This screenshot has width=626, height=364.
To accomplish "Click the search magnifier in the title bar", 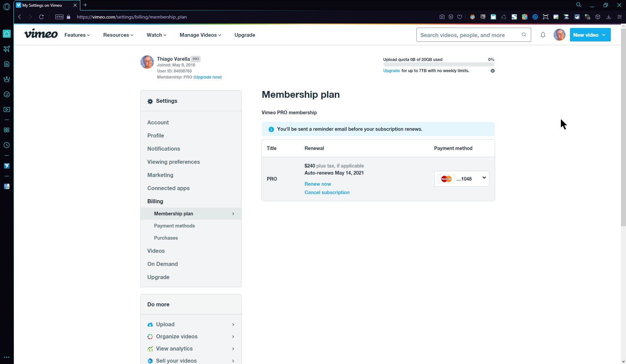I will click(x=579, y=5).
